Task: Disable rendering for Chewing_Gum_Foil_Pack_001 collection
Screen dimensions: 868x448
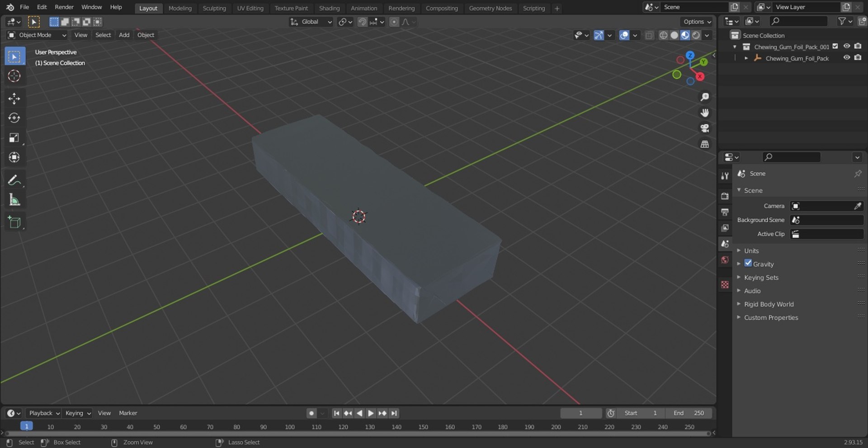Action: (858, 46)
